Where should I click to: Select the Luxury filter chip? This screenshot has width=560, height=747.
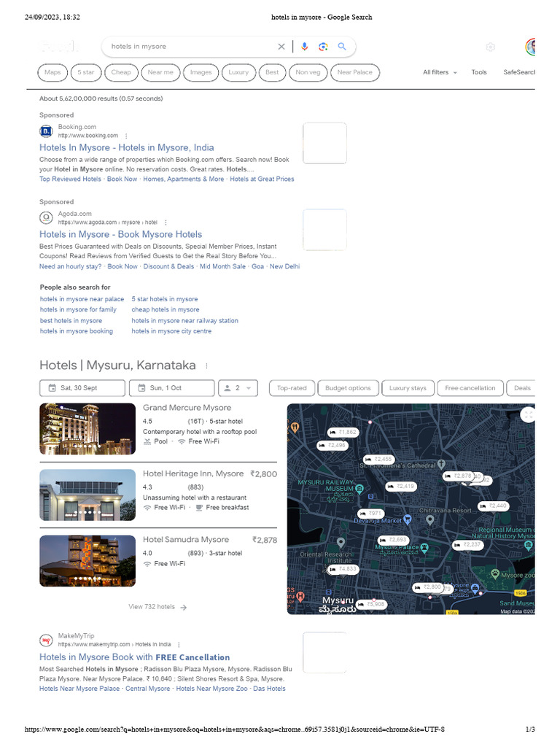click(x=238, y=72)
